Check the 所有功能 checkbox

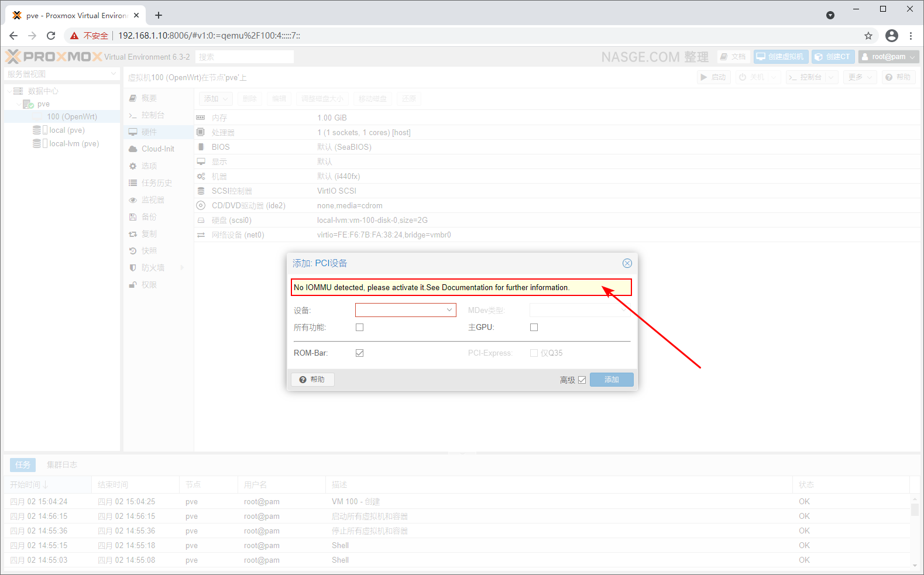pos(359,328)
